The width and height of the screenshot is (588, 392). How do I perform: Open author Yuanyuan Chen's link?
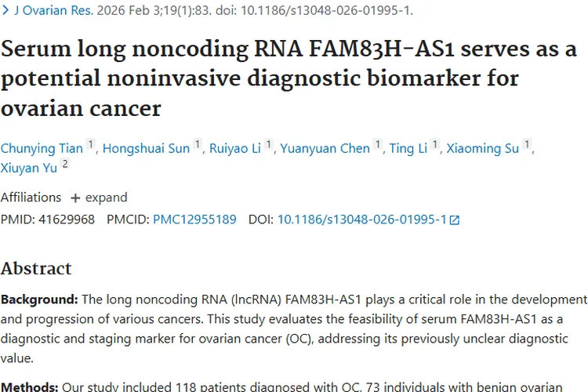click(x=324, y=148)
